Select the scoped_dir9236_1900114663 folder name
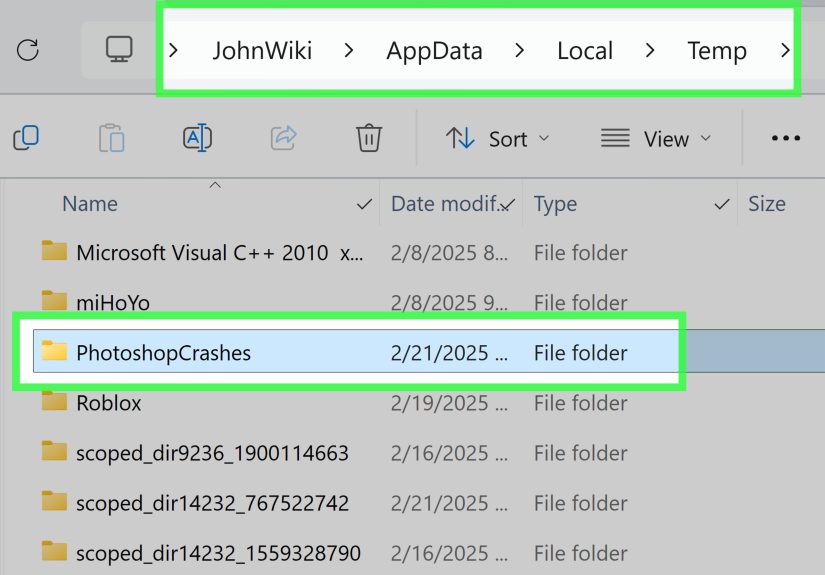Screen dimensions: 825x575 [212, 453]
